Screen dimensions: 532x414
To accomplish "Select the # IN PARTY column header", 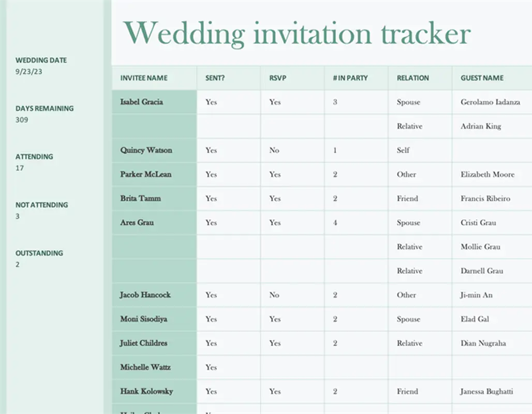I will (350, 78).
